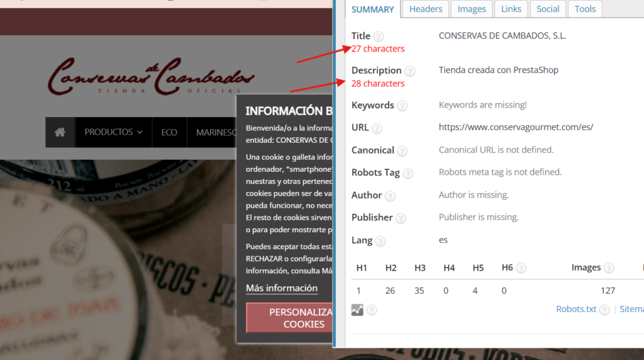Open the Sitemap link

631,309
